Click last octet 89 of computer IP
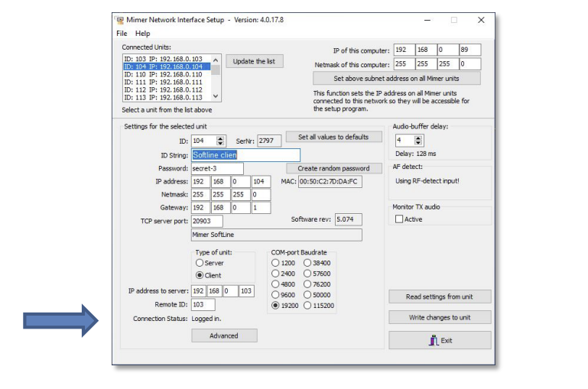 coord(470,50)
